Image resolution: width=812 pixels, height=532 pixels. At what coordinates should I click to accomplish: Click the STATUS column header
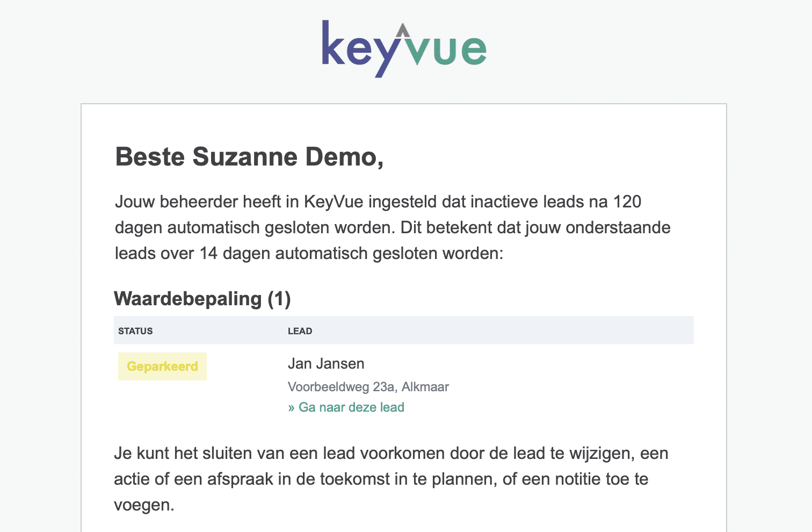pos(135,331)
